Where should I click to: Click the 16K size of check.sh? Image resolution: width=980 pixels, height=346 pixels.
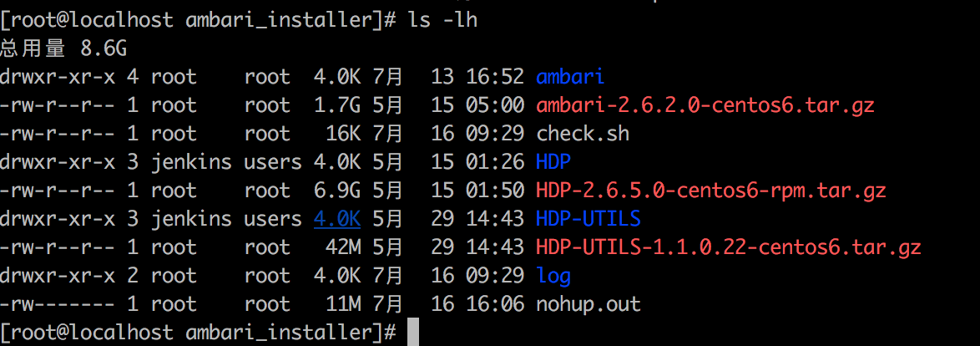click(x=343, y=134)
